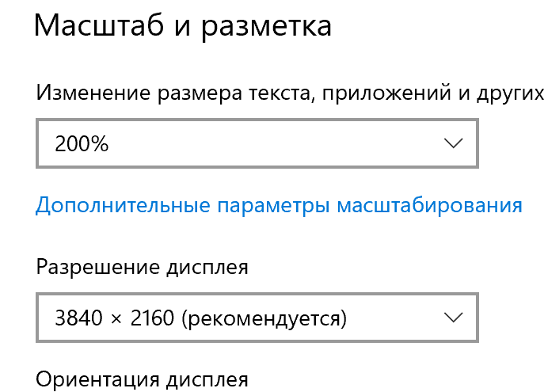Open the display resolution dropdown
The height and width of the screenshot is (392, 544).
[257, 318]
